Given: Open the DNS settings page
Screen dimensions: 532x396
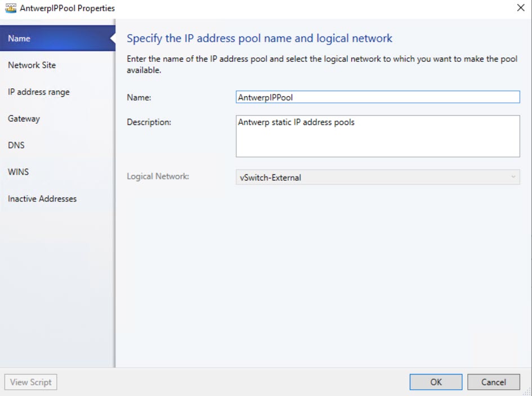Looking at the screenshot, I should point(16,145).
